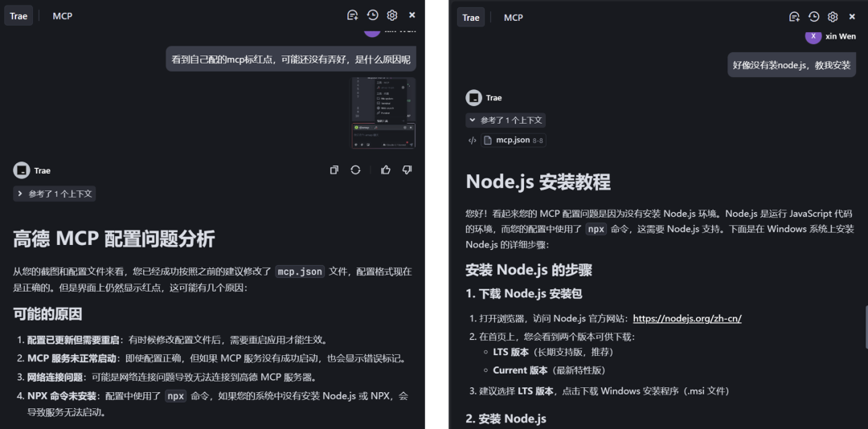Start new chat in right panel
The height and width of the screenshot is (429, 868).
point(794,17)
